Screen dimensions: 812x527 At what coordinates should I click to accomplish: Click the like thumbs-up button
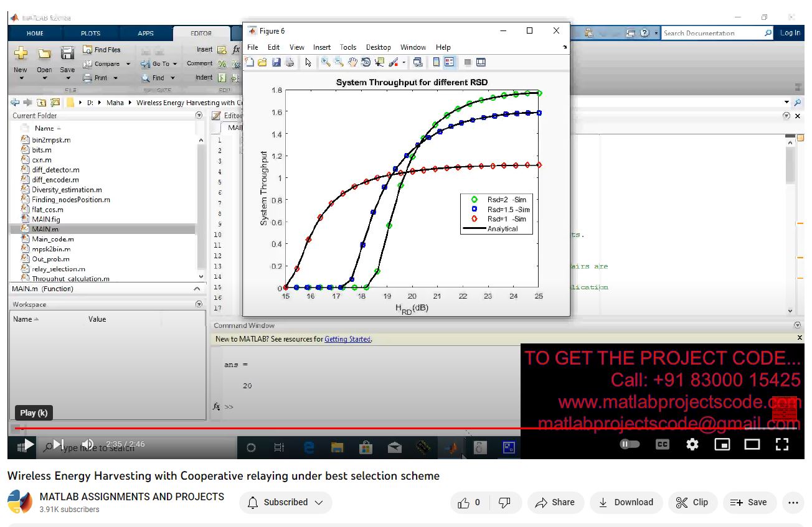470,503
